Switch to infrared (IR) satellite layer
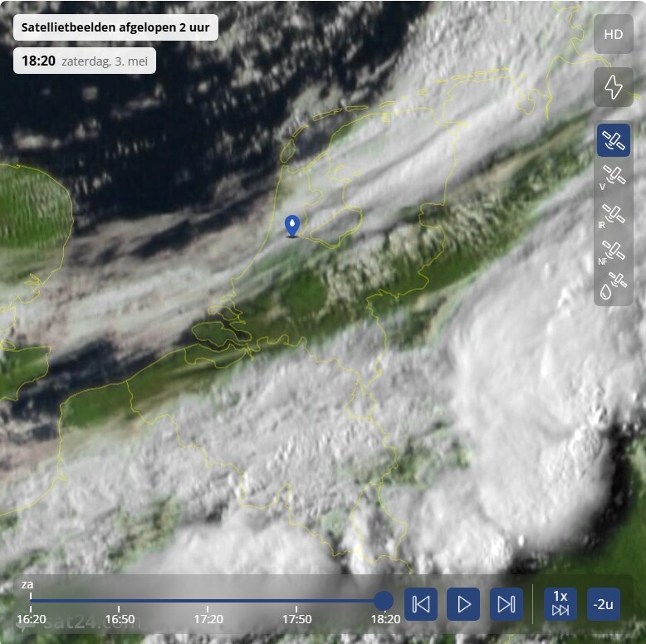 click(613, 216)
